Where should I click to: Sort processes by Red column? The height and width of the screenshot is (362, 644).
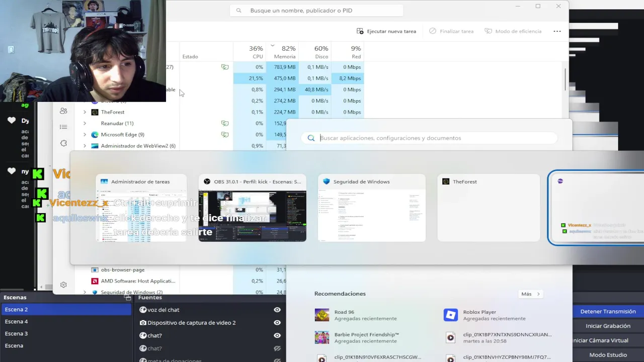[348, 52]
